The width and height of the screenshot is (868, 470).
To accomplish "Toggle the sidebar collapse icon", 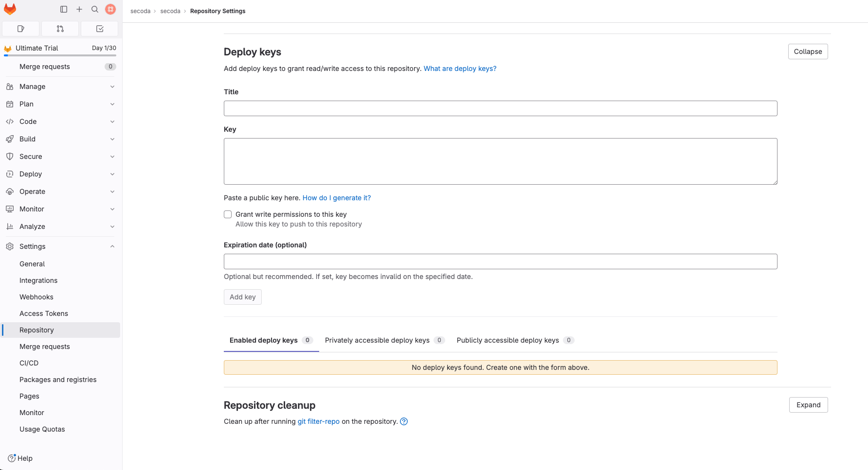I will coord(64,9).
